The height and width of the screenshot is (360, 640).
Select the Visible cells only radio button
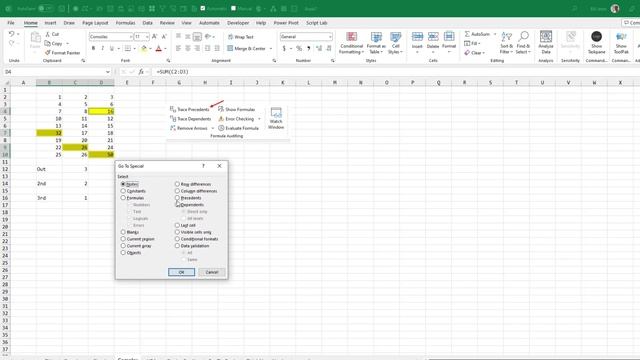[x=177, y=232]
